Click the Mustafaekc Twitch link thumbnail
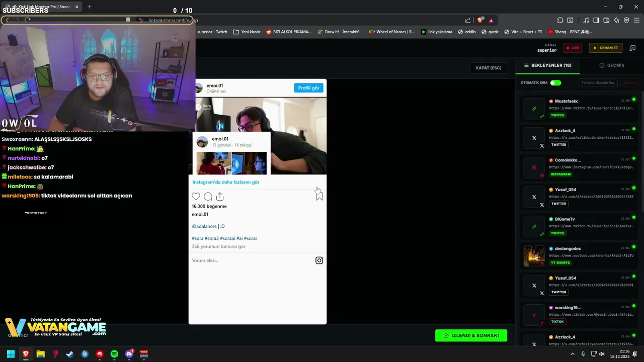This screenshot has height=362, width=644. [534, 109]
